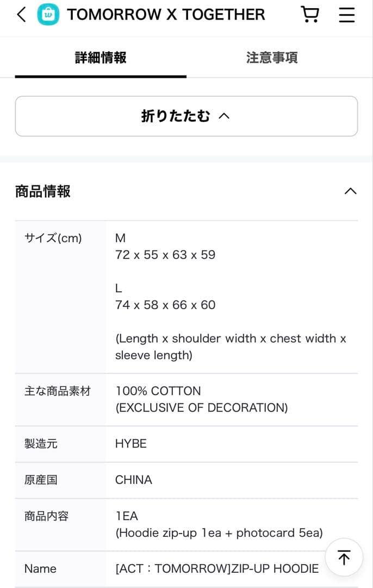Viewport: 373px width, 588px height.
Task: Tap the 主な商品素材 label
Action: click(58, 391)
